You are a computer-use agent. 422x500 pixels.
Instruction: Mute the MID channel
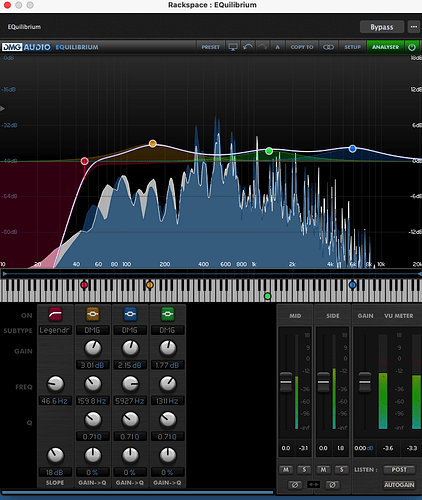click(x=286, y=470)
